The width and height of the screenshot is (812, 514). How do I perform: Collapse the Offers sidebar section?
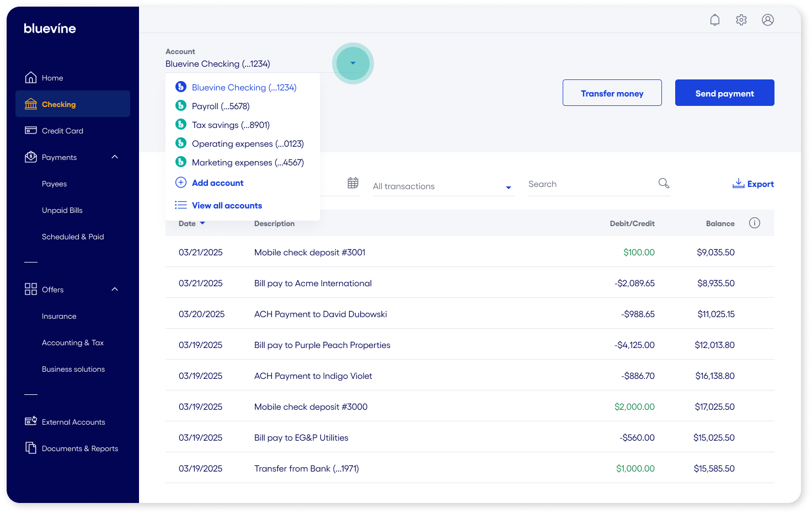pos(115,290)
